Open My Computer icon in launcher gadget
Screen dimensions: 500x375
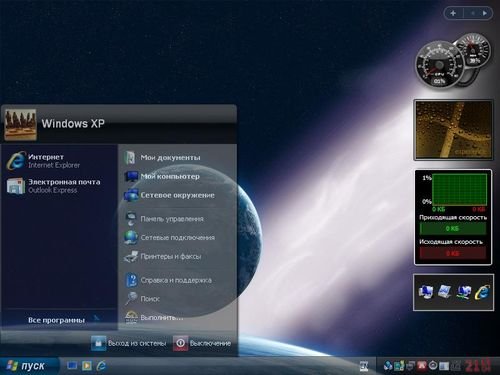426,292
